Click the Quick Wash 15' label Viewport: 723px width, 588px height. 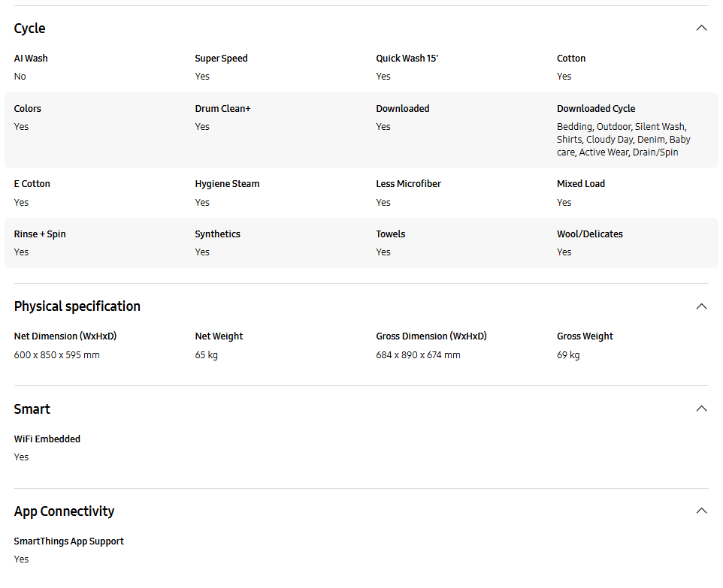[x=407, y=59]
